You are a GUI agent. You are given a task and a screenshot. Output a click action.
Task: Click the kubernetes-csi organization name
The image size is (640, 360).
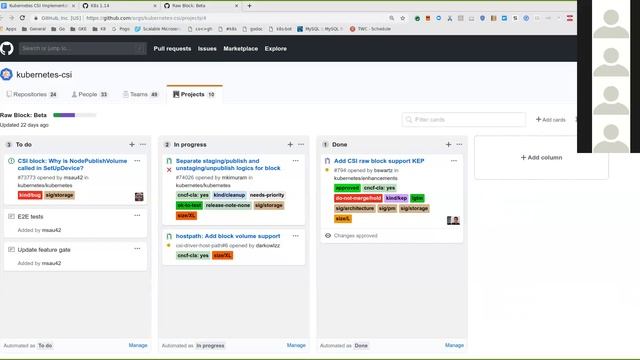click(x=44, y=75)
